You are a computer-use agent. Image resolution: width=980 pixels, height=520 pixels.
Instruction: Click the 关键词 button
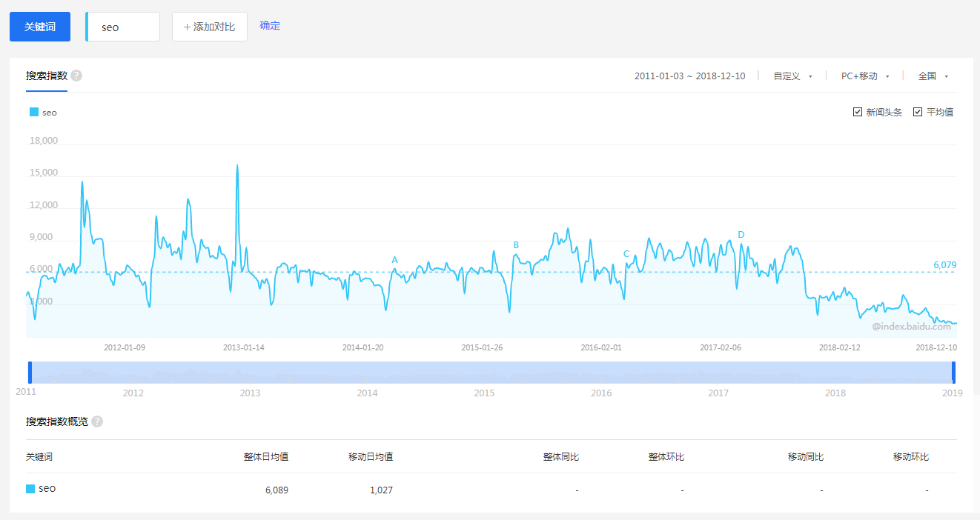tap(40, 27)
